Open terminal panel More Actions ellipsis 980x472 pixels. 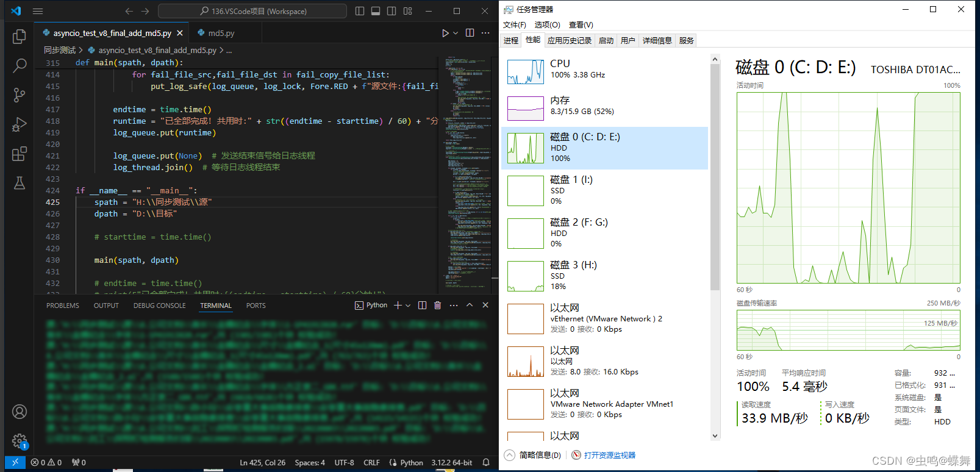[454, 305]
